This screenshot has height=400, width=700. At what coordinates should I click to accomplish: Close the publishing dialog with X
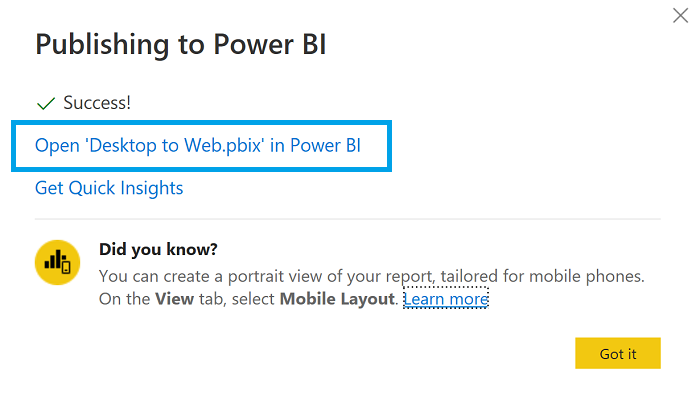coord(679,14)
